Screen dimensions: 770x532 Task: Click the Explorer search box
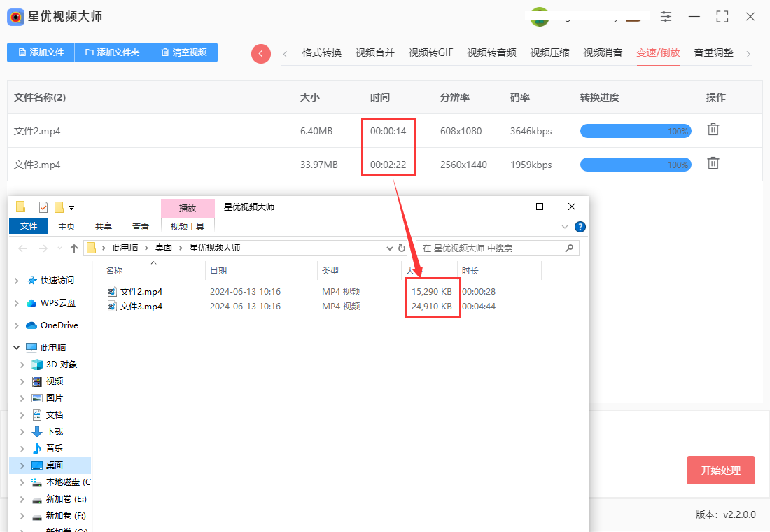point(497,248)
